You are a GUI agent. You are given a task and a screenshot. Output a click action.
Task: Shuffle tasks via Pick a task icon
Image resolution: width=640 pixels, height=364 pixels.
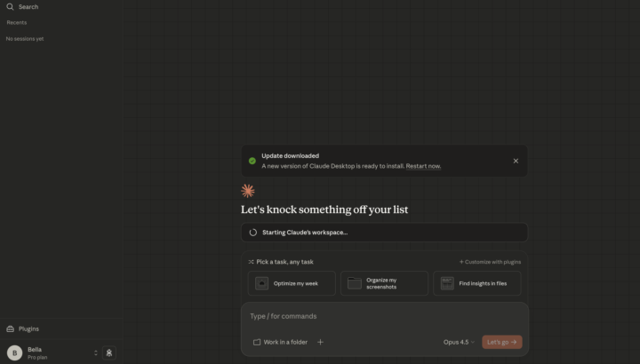[x=251, y=262]
